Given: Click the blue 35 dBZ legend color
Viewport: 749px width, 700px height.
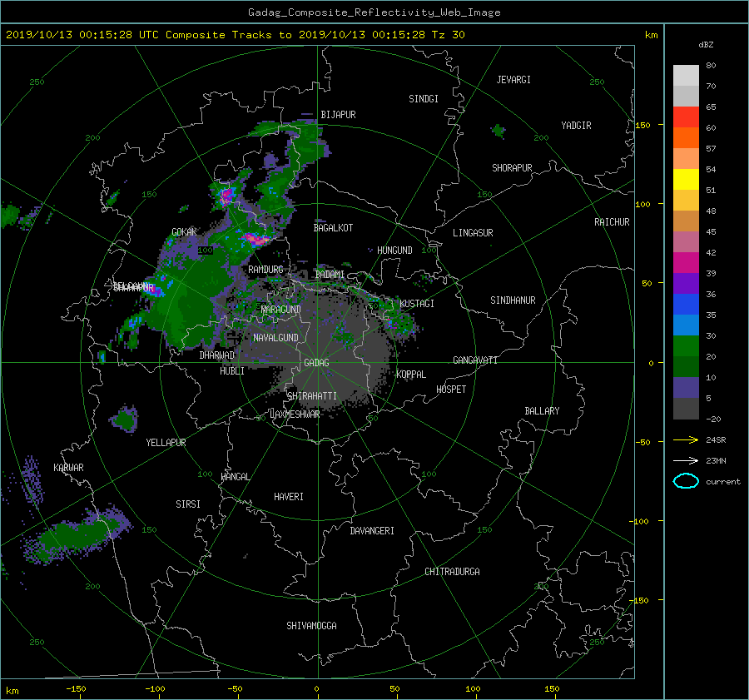Looking at the screenshot, I should pos(686,305).
